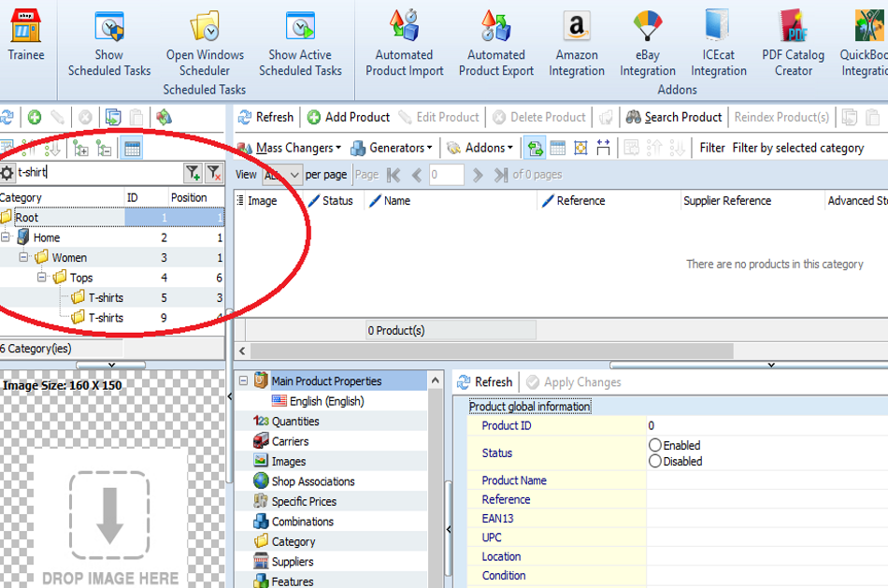Viewport: 888px width, 588px height.
Task: Click Add Product button
Action: [x=349, y=117]
